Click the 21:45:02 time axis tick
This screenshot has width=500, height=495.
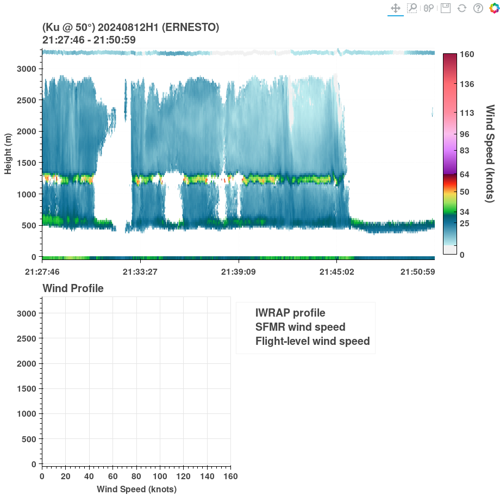point(337,272)
